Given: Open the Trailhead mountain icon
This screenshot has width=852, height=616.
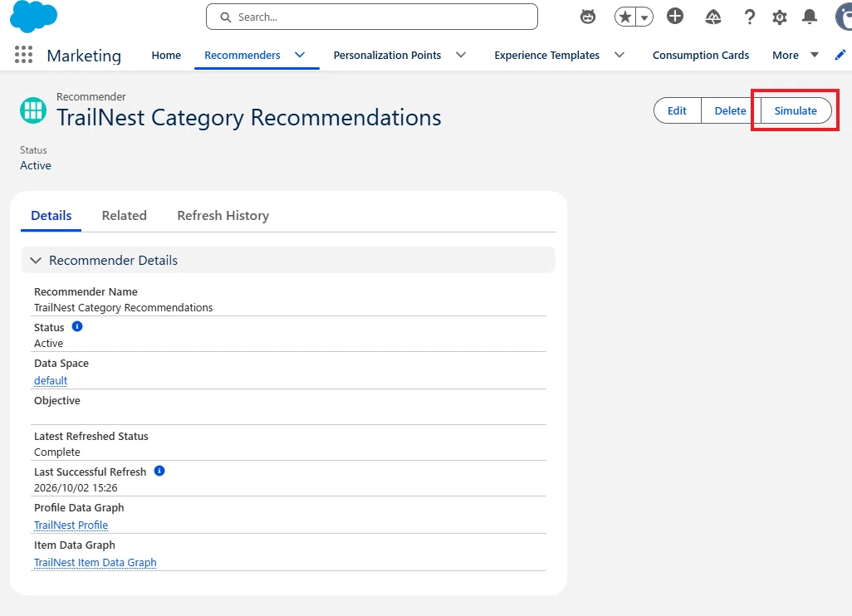Looking at the screenshot, I should tap(712, 17).
